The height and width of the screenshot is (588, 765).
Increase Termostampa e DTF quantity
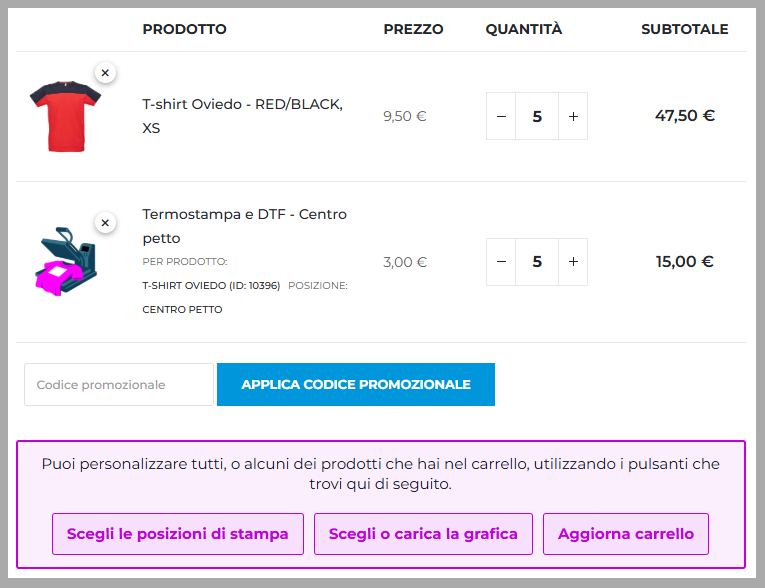(573, 262)
